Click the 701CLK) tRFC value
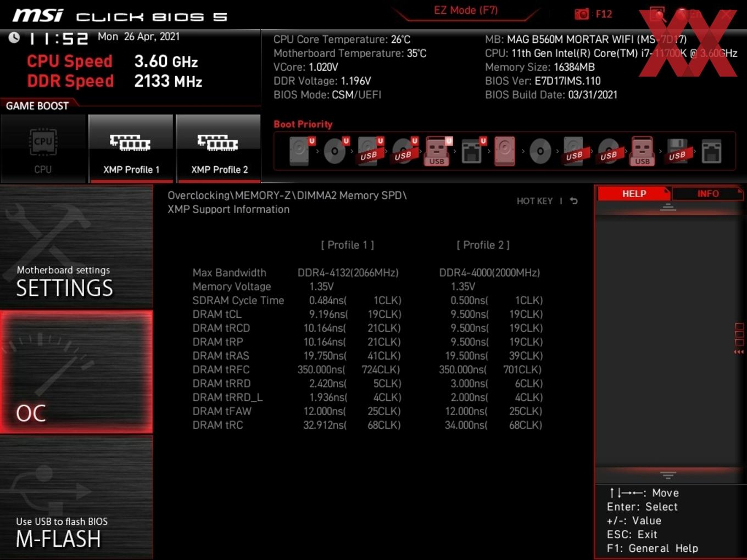This screenshot has height=560, width=747. click(522, 369)
